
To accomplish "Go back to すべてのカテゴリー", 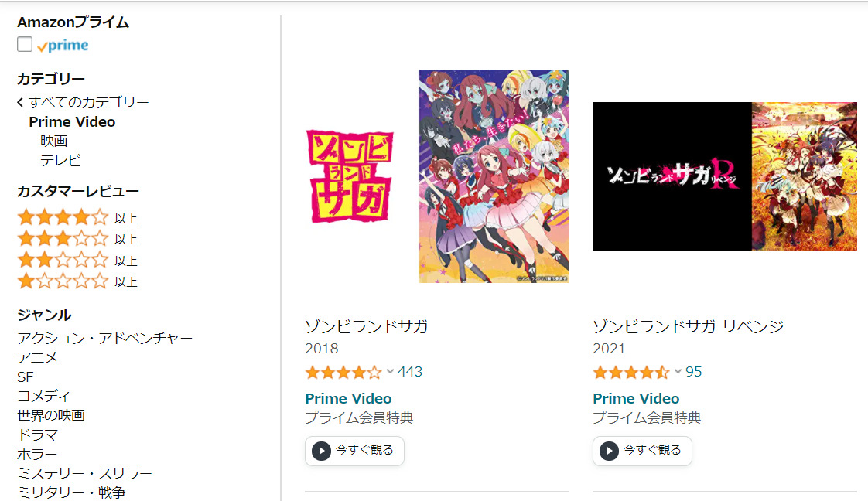I will click(83, 102).
